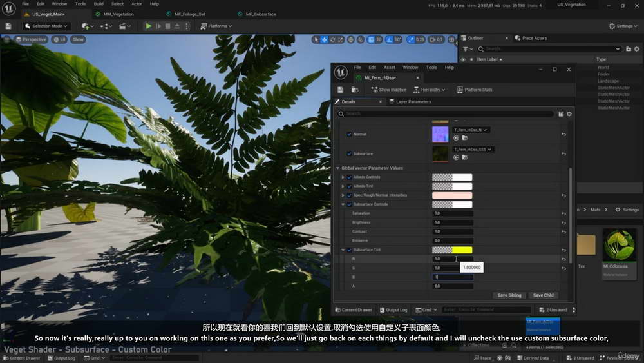The height and width of the screenshot is (363, 644).
Task: Click the viewport layout maximize icon
Action: 451,39
